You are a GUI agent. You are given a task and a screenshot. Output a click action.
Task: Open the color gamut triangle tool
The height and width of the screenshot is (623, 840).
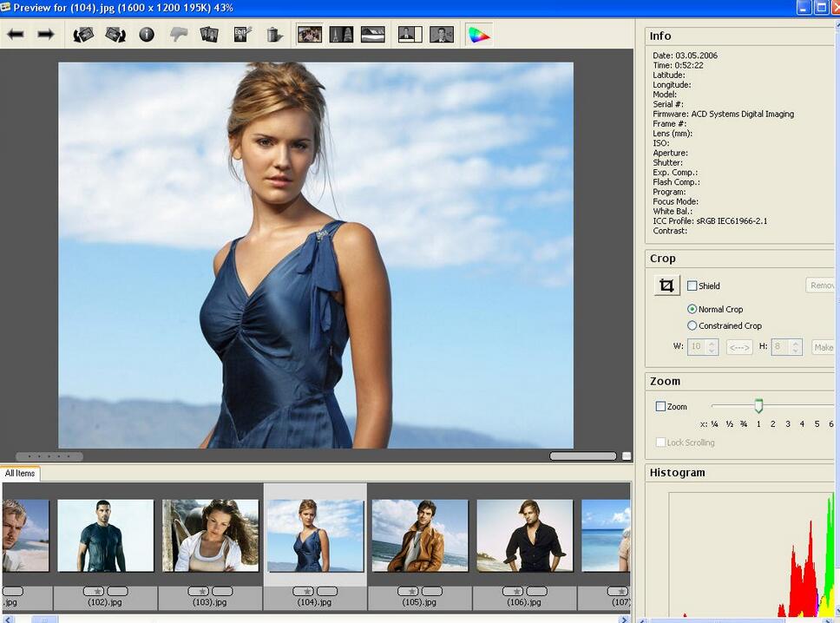479,35
